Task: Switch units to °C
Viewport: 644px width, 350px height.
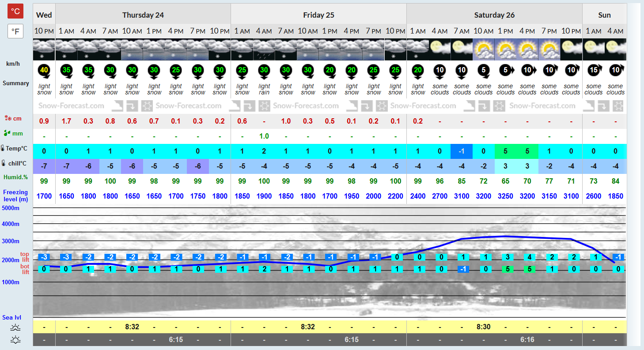Action: (x=15, y=11)
